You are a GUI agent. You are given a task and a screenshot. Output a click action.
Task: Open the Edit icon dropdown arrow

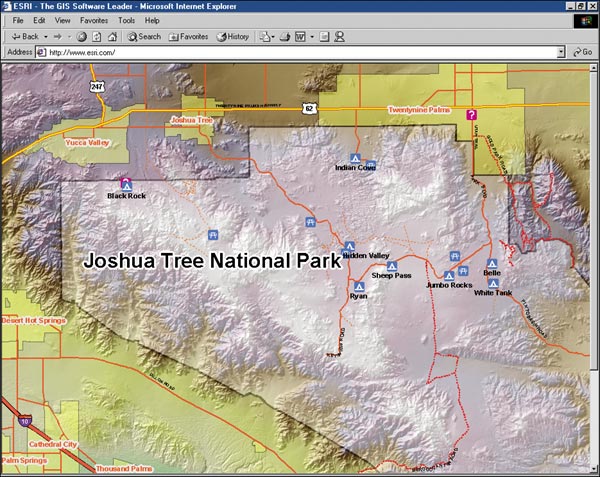point(312,37)
